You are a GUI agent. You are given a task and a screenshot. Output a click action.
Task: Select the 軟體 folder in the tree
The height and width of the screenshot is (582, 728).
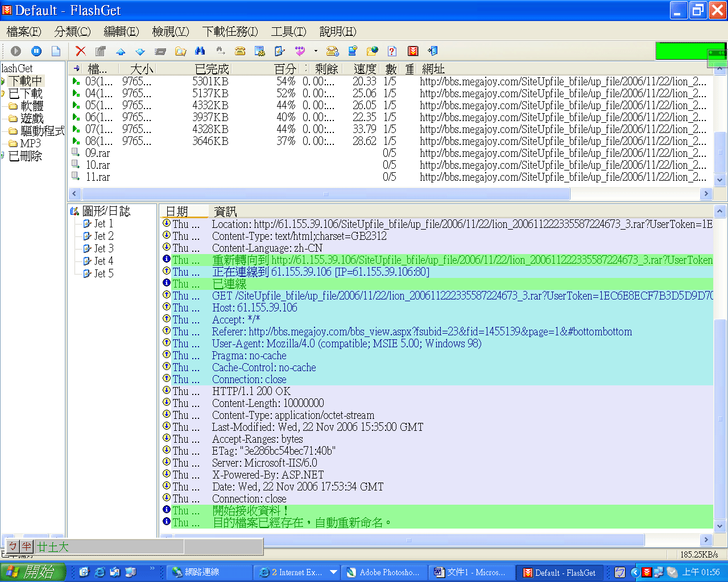tap(32, 106)
